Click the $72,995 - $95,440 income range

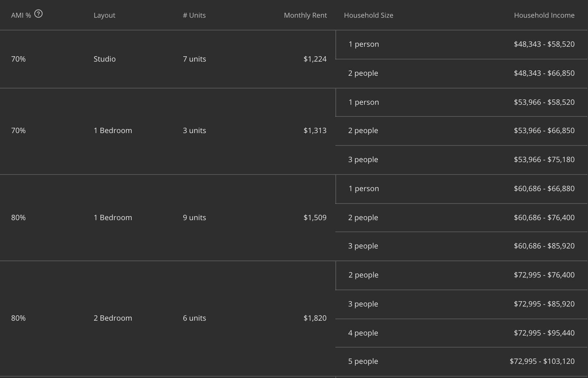coord(544,333)
